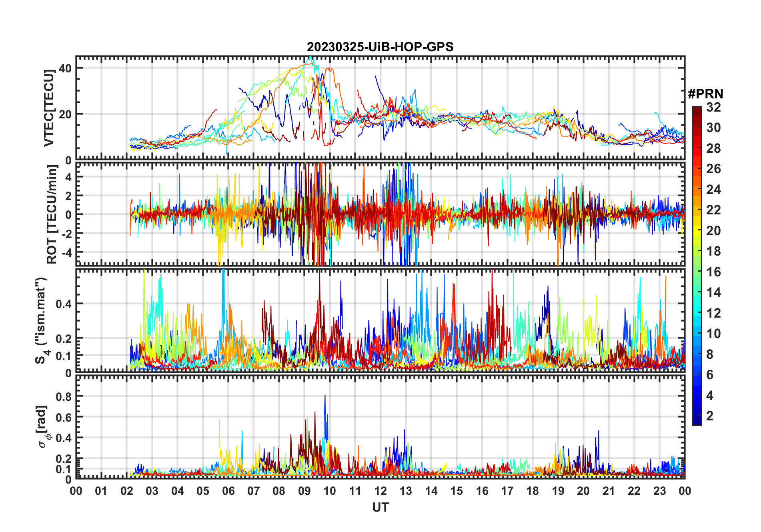Click the 2 label on the PRN colorbar
The image size is (761, 532).
click(x=710, y=416)
